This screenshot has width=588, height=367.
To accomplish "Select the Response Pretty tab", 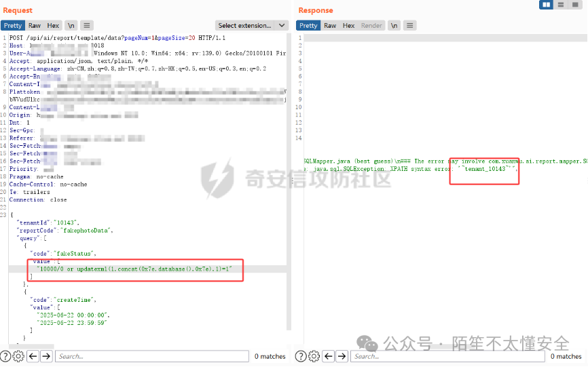I will [x=308, y=26].
